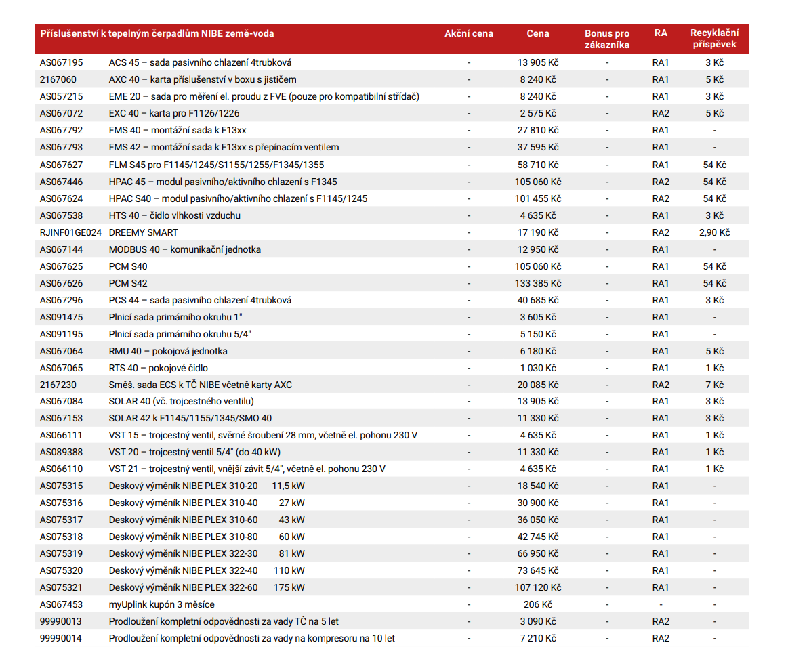Click price 107 120 Kč
The height and width of the screenshot is (672, 788).
point(538,588)
